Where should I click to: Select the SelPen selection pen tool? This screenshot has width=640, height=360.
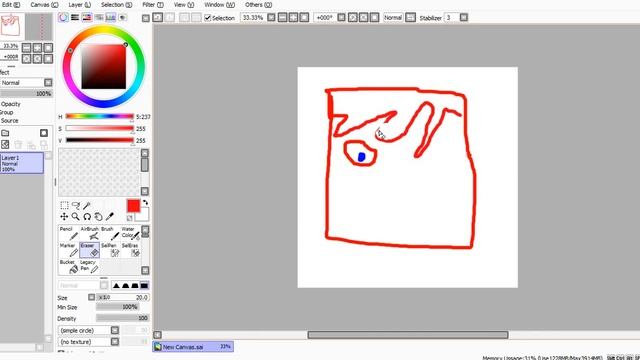tap(110, 250)
